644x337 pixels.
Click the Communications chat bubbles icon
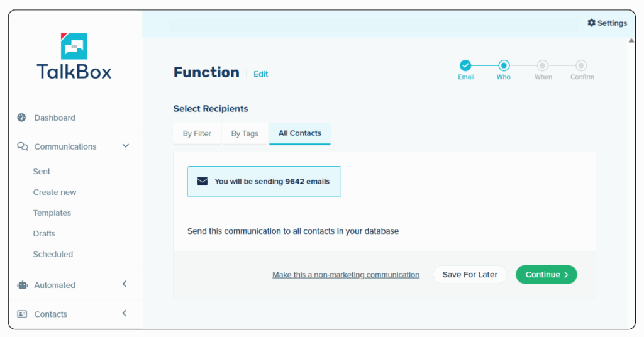point(22,146)
